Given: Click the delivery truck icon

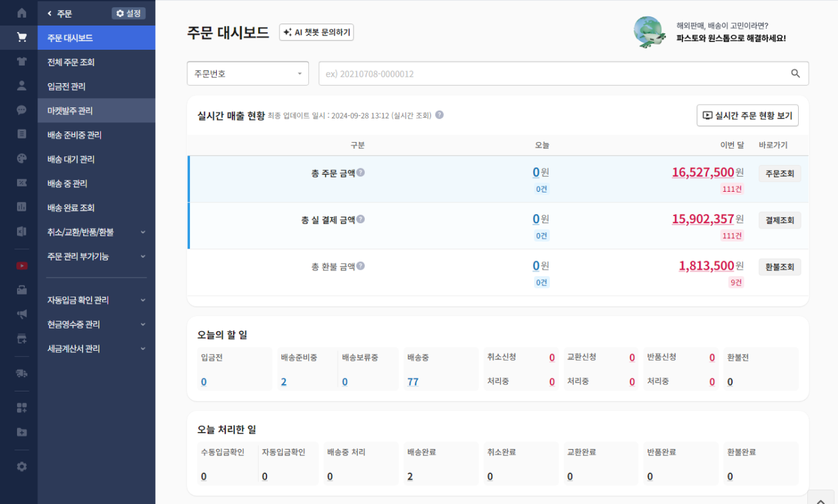Looking at the screenshot, I should pyautogui.click(x=22, y=373).
